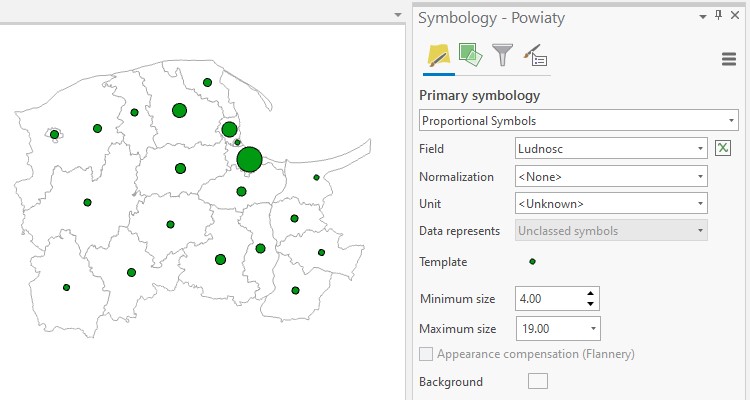Expand the Unit dropdown
The width and height of the screenshot is (750, 400).
pyautogui.click(x=701, y=204)
